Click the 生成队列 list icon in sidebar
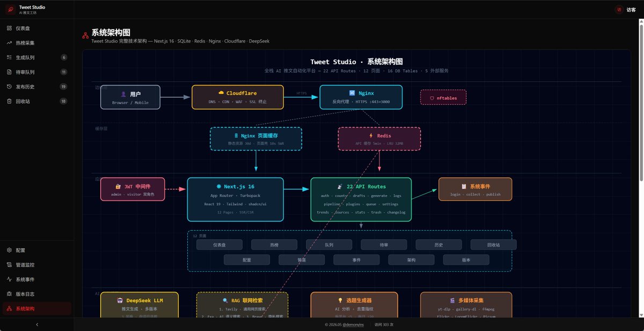 (x=9, y=57)
